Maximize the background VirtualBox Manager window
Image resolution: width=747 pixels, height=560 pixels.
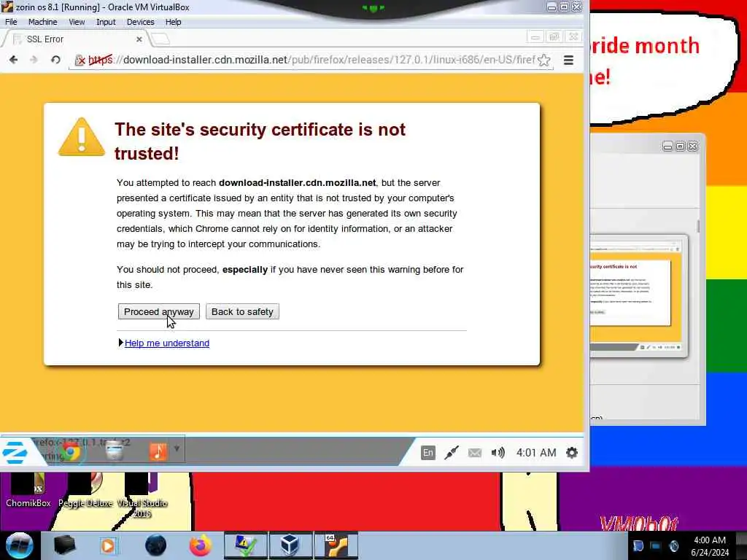[681, 146]
